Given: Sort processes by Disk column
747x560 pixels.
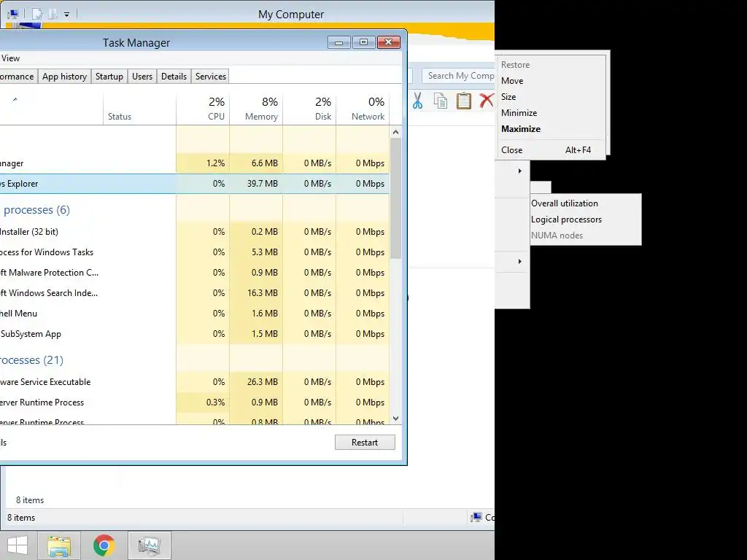Looking at the screenshot, I should [x=309, y=109].
